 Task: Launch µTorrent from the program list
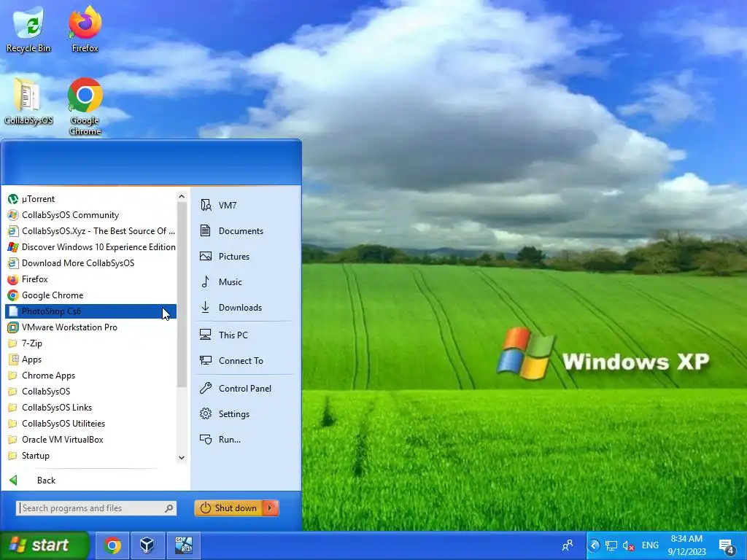pyautogui.click(x=90, y=199)
